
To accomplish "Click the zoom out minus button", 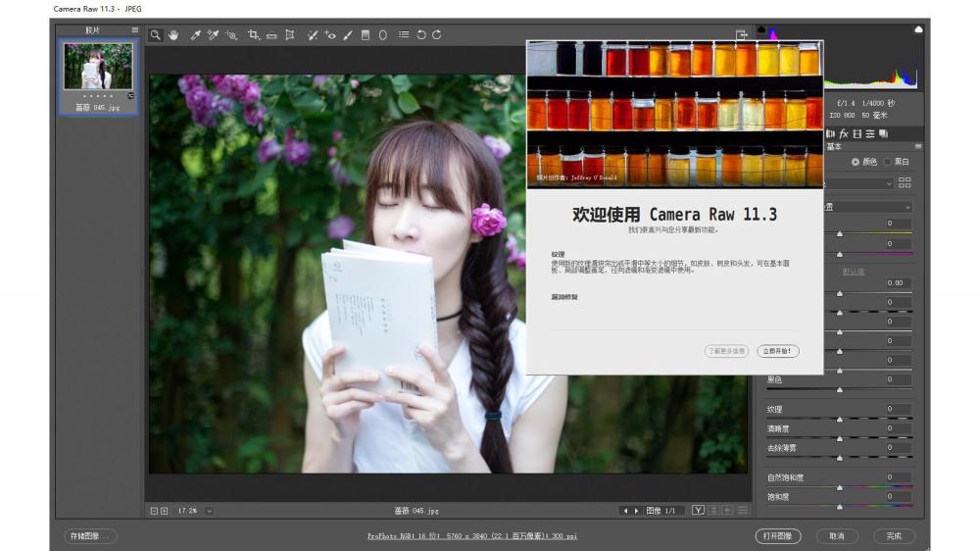I will point(154,511).
